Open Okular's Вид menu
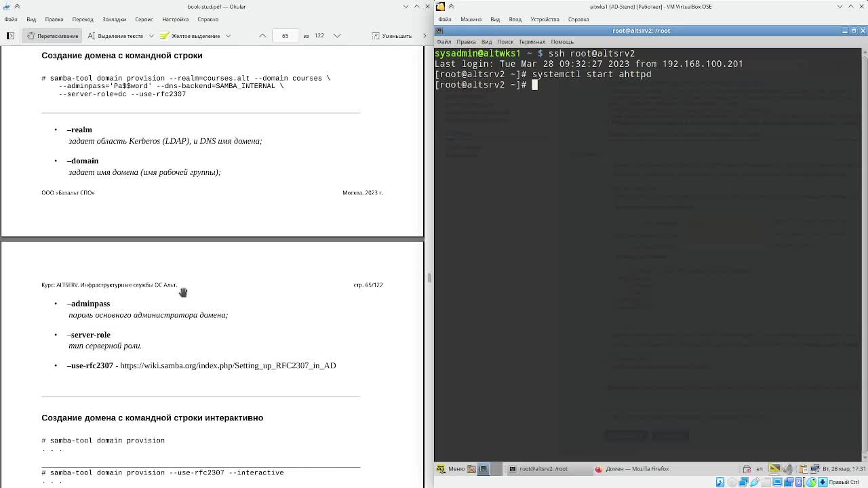This screenshot has width=868, height=488. click(31, 19)
